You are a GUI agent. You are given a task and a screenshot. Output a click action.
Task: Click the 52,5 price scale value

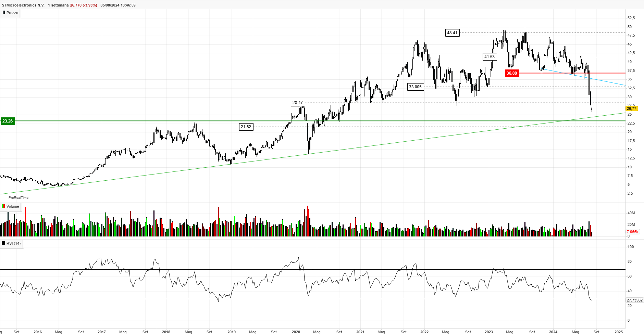point(631,18)
